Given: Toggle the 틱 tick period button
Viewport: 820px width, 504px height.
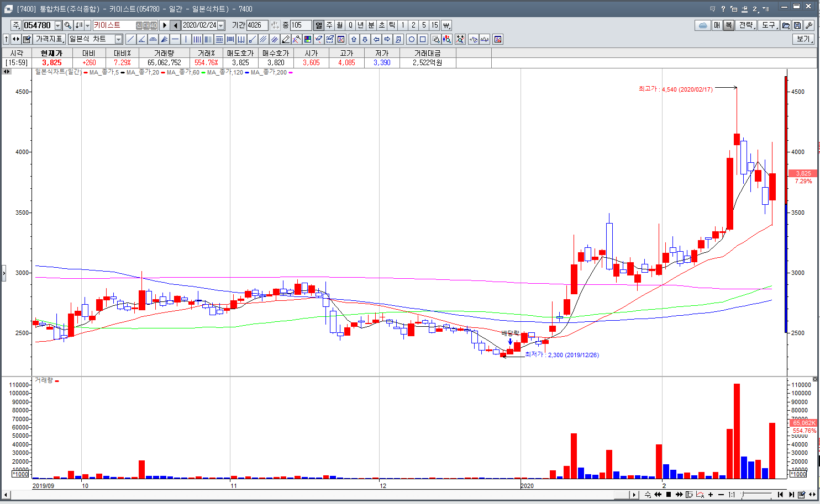Looking at the screenshot, I should [x=392, y=25].
